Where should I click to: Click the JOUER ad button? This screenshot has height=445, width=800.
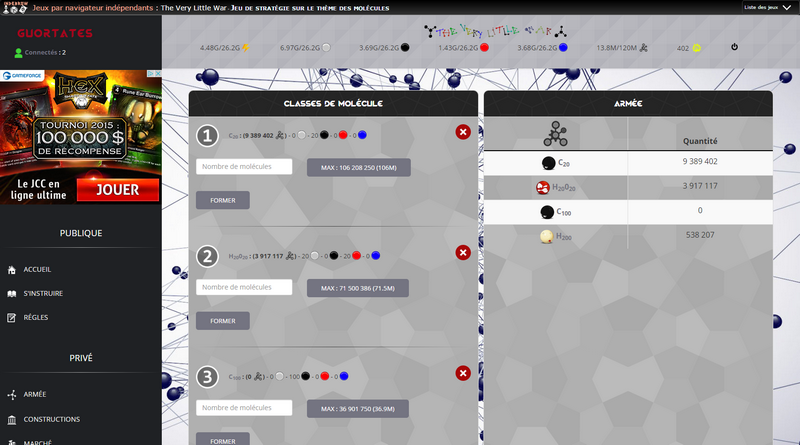coord(118,190)
